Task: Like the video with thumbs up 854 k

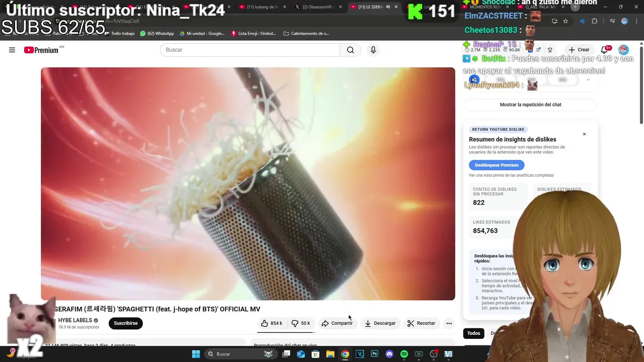Action: click(272, 323)
